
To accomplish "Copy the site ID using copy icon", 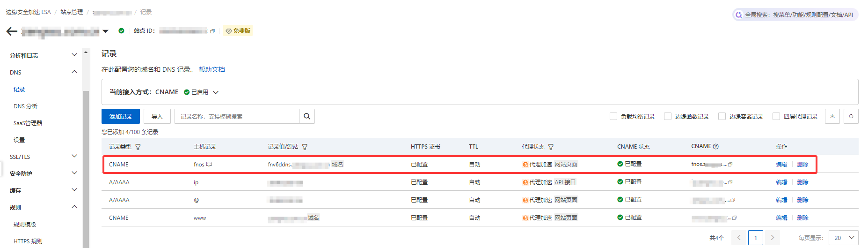I will 212,31.
